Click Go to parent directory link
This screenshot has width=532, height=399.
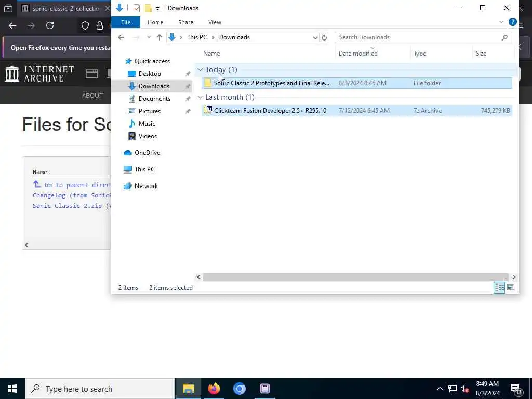(77, 185)
